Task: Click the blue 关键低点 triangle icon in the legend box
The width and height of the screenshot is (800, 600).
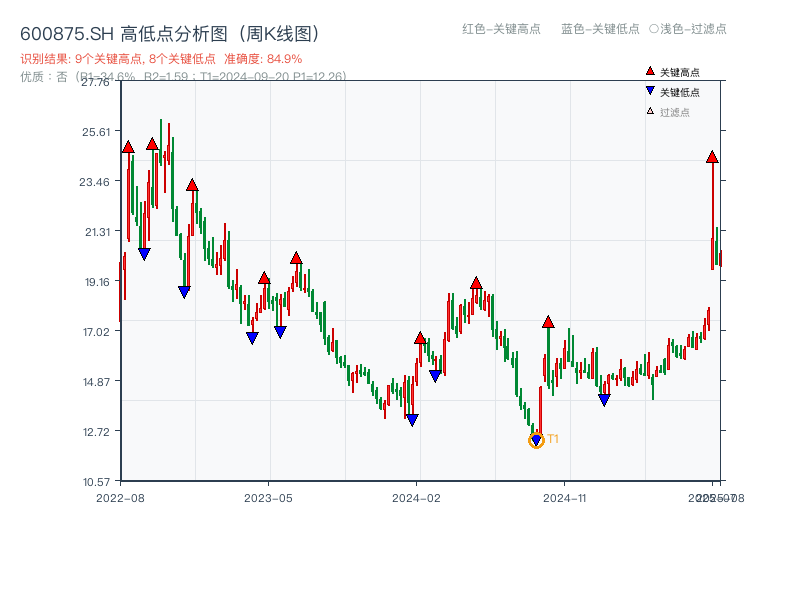Action: (x=650, y=90)
